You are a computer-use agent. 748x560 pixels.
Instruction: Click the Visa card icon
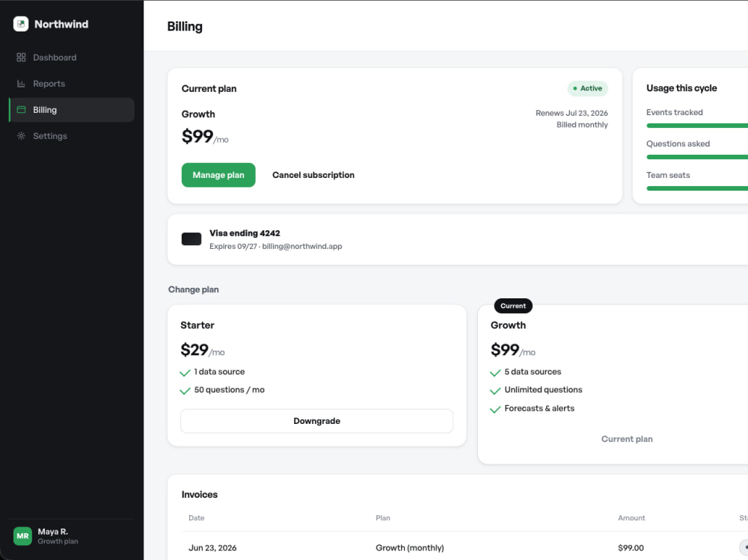tap(191, 239)
